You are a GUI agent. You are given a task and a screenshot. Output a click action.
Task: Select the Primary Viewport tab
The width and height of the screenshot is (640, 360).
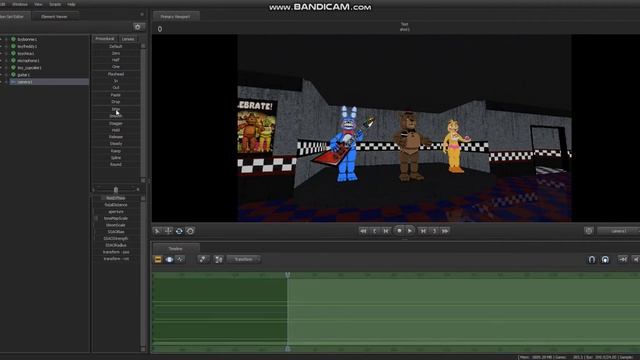click(176, 17)
